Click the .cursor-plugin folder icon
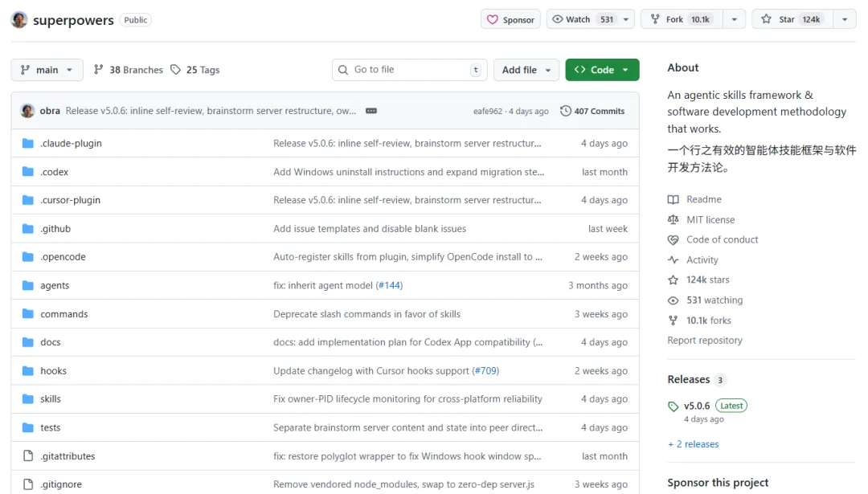868x494 pixels. (x=27, y=200)
